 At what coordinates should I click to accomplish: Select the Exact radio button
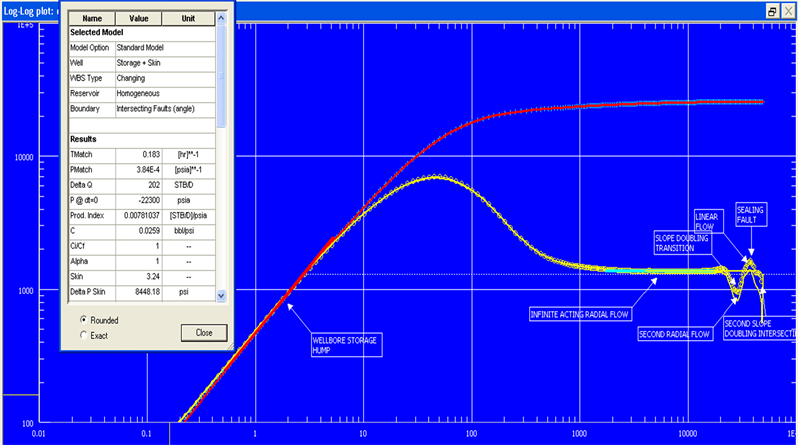(x=83, y=335)
